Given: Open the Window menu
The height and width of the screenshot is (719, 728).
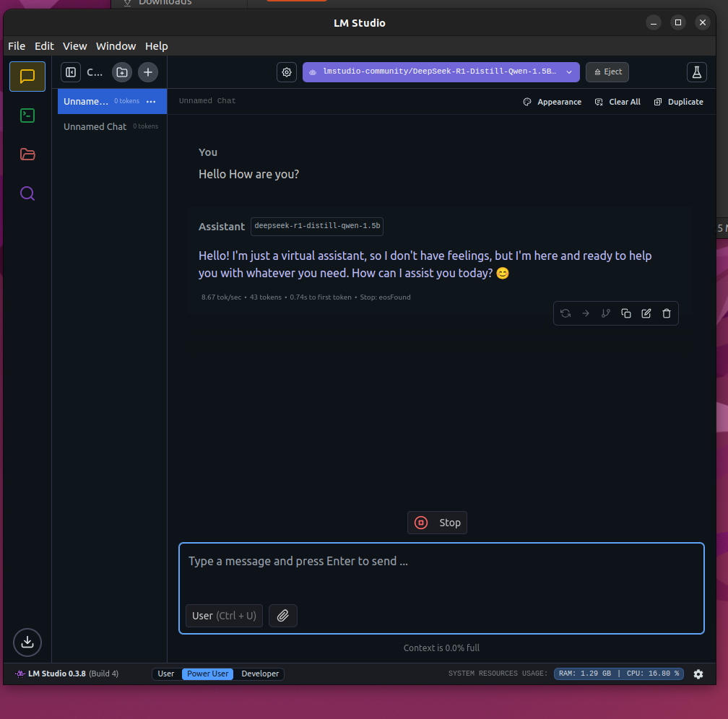Looking at the screenshot, I should [x=116, y=45].
